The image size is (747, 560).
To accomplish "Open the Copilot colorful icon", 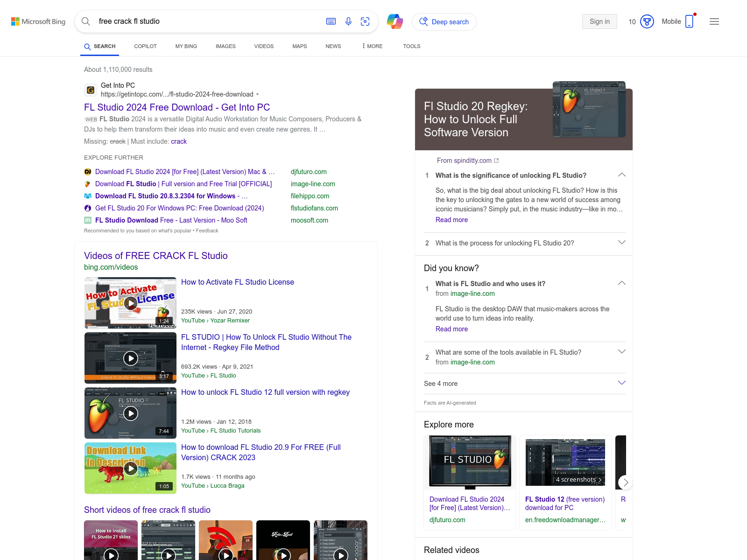I will [x=395, y=21].
